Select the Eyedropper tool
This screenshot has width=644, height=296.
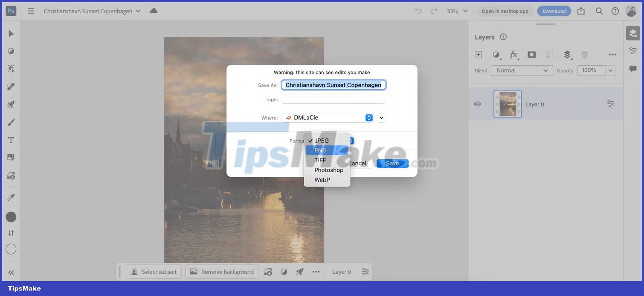pyautogui.click(x=11, y=196)
